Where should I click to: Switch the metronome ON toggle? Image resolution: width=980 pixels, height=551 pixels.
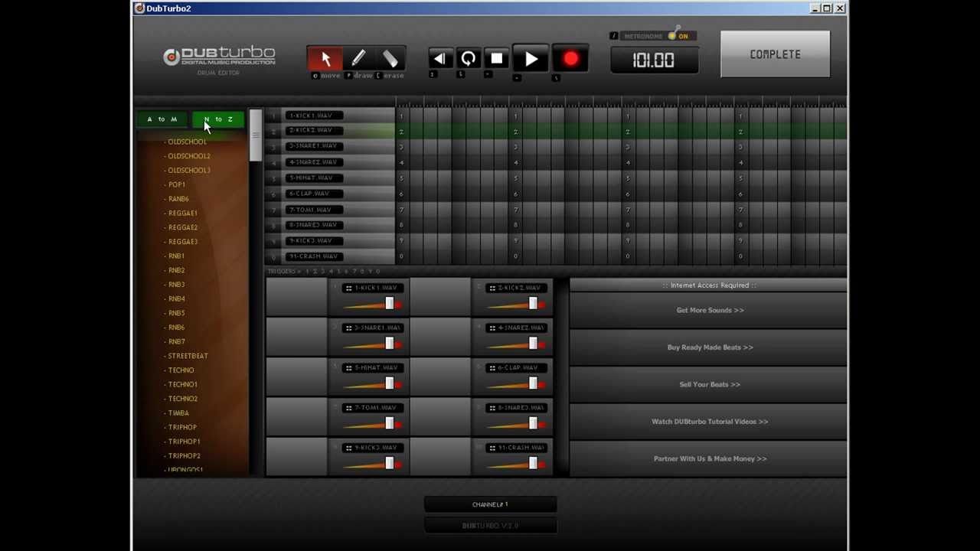point(677,35)
